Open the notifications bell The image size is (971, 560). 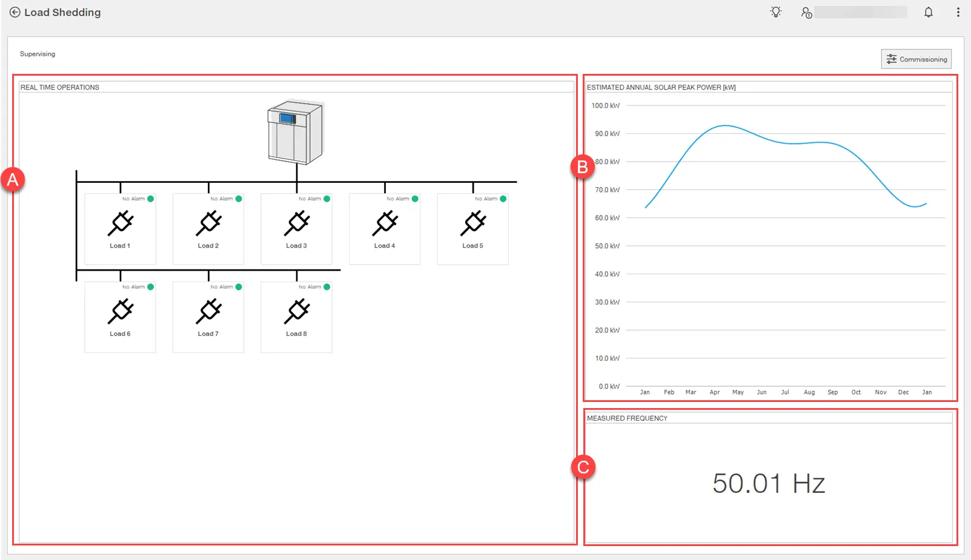click(x=928, y=12)
